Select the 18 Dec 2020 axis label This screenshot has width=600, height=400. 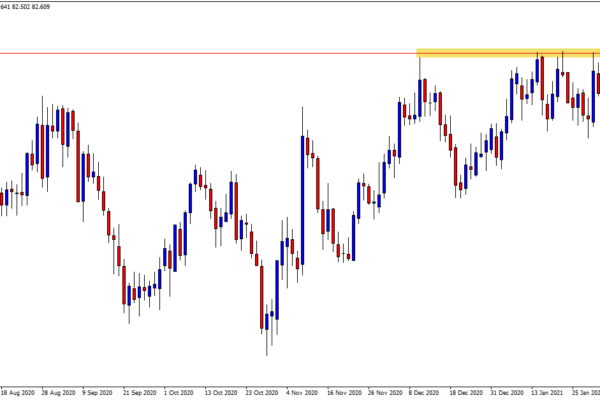coord(468,393)
